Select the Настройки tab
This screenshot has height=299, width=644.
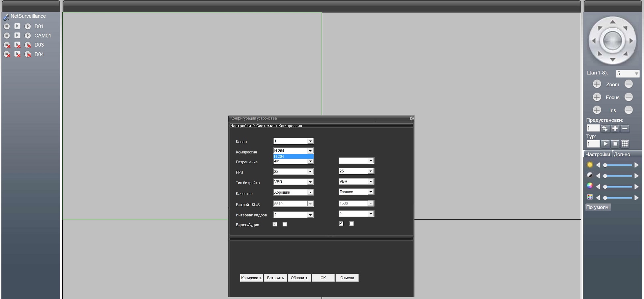[x=598, y=154]
